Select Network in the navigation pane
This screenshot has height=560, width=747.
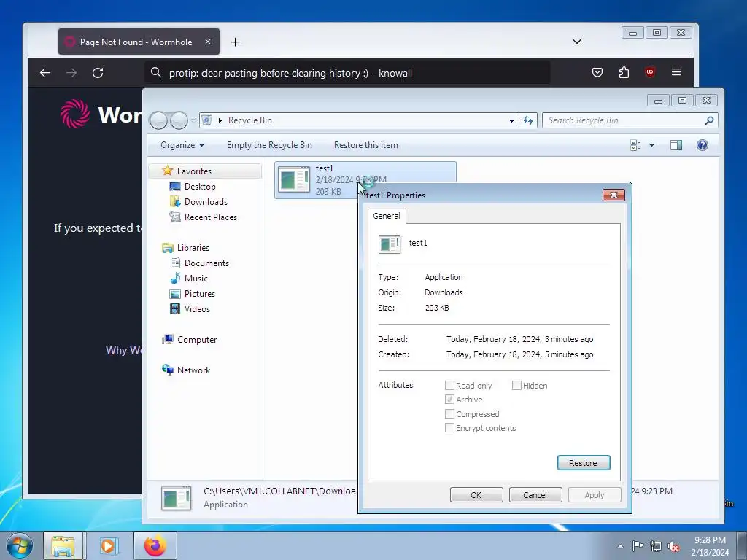coord(193,370)
